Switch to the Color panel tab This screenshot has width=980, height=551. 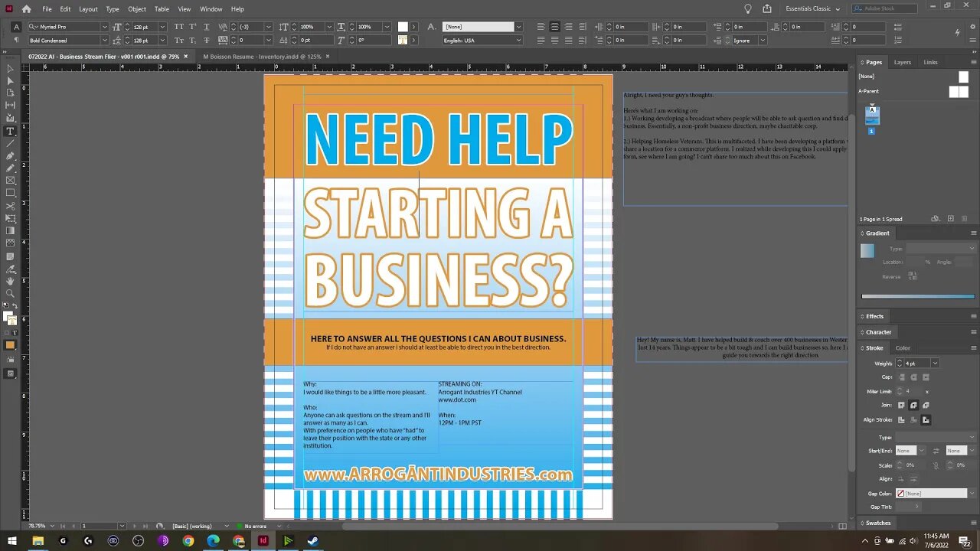click(x=903, y=347)
